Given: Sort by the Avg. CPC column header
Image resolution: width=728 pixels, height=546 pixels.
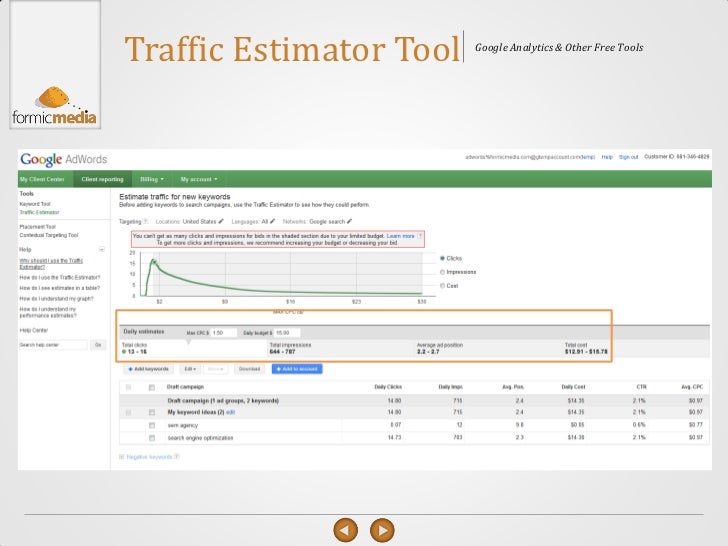Looking at the screenshot, I should [x=692, y=387].
